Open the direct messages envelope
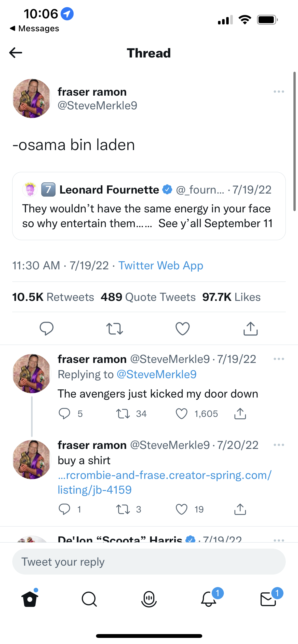Image resolution: width=298 pixels, height=644 pixels. 268,599
